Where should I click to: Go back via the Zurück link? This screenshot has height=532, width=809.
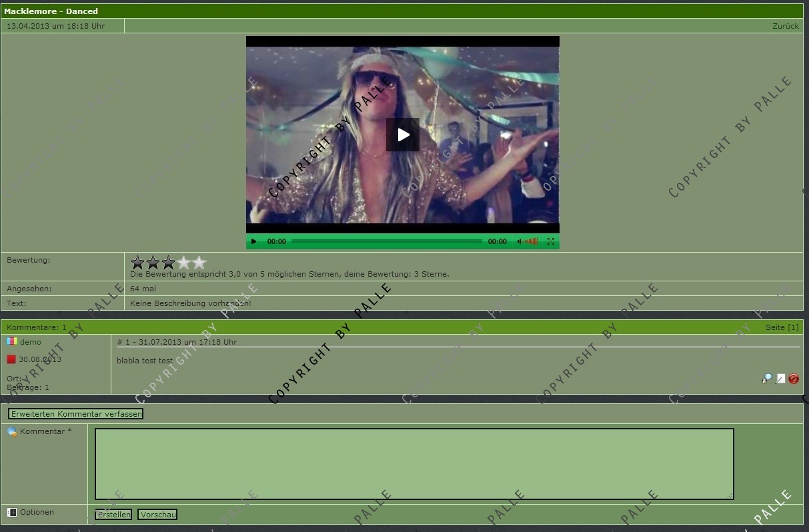click(x=785, y=26)
